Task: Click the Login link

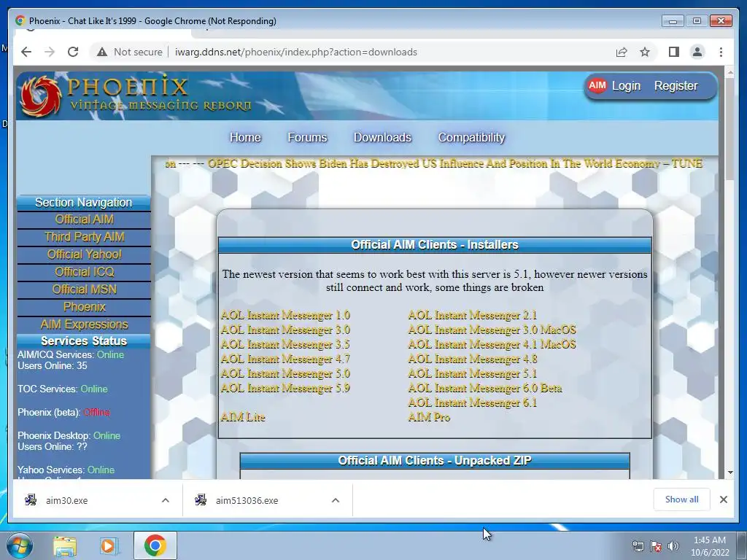Action: pos(626,86)
